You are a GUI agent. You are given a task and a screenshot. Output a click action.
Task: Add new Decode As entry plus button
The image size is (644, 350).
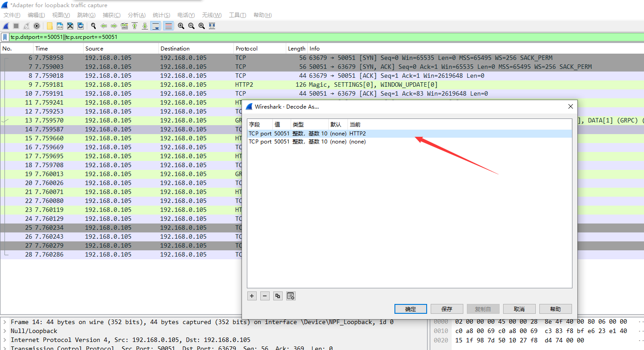[252, 296]
